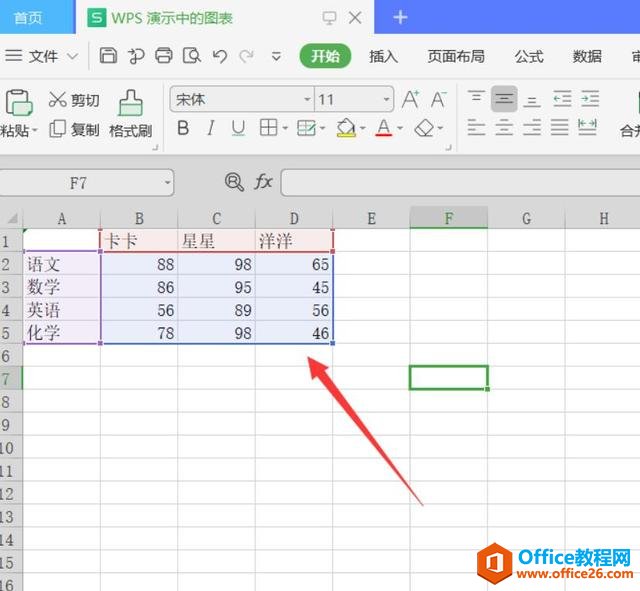This screenshot has height=591, width=640.
Task: Expand the 粘贴 paste options arrow
Action: tap(35, 130)
